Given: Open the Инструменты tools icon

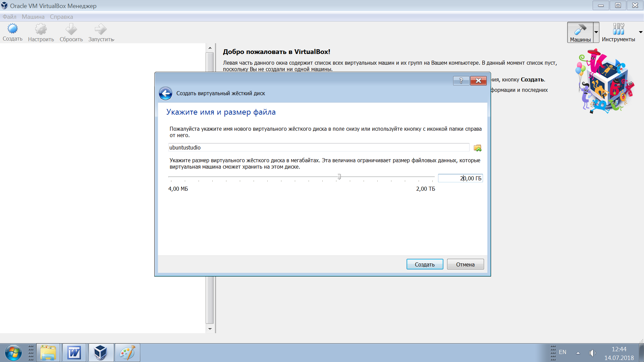Looking at the screenshot, I should 618,29.
